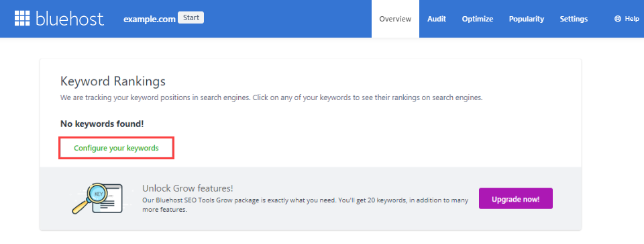Select the example.com domain name

[150, 19]
